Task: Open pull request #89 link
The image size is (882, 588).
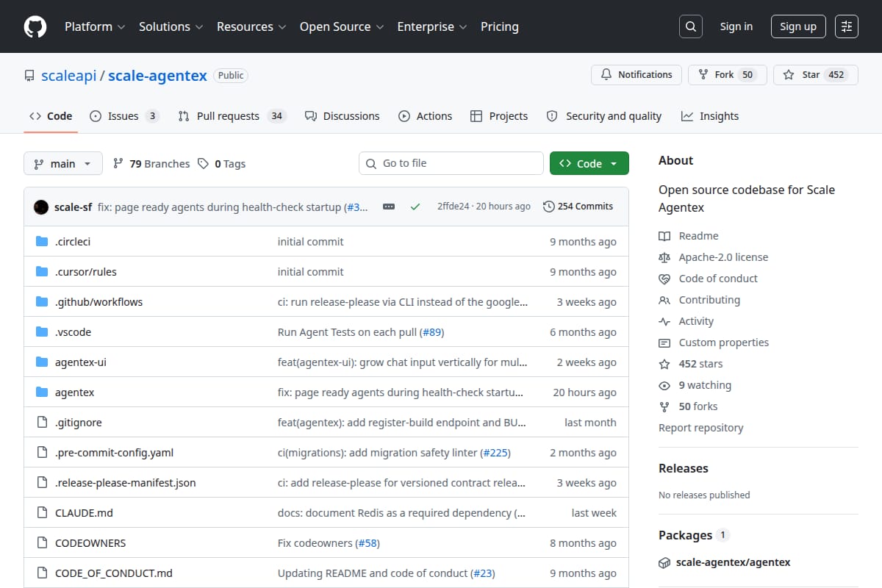Action: coord(432,332)
